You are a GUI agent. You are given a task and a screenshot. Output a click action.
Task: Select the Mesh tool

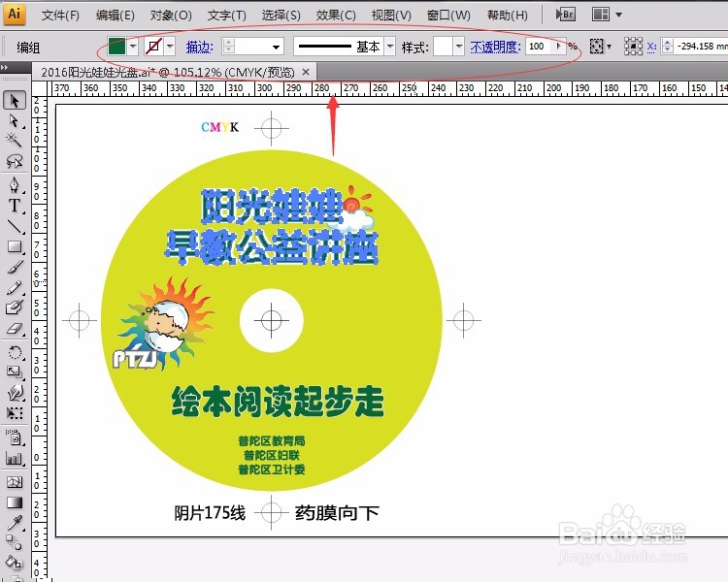15,482
